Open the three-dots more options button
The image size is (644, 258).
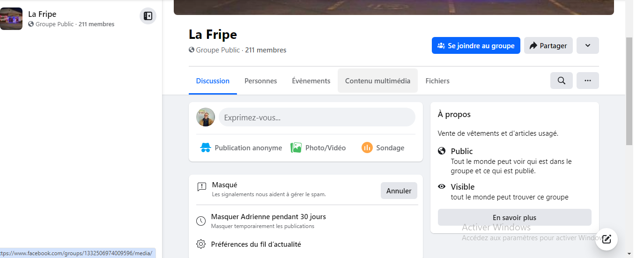[x=587, y=81]
